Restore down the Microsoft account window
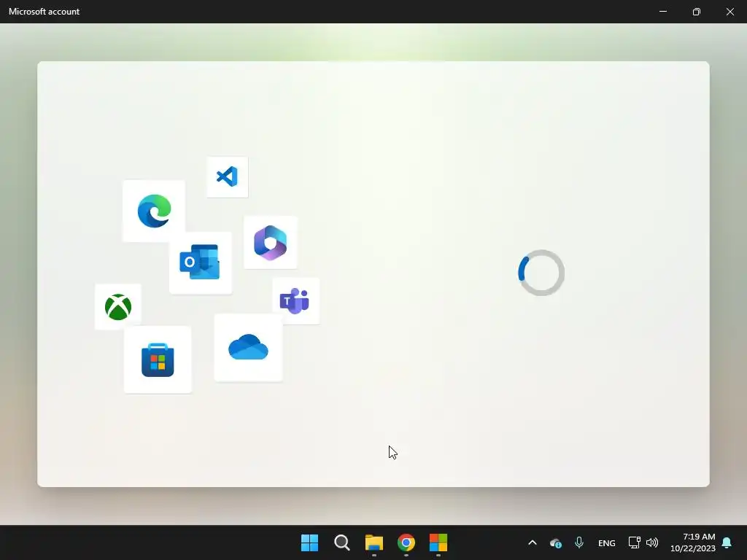 pos(696,12)
